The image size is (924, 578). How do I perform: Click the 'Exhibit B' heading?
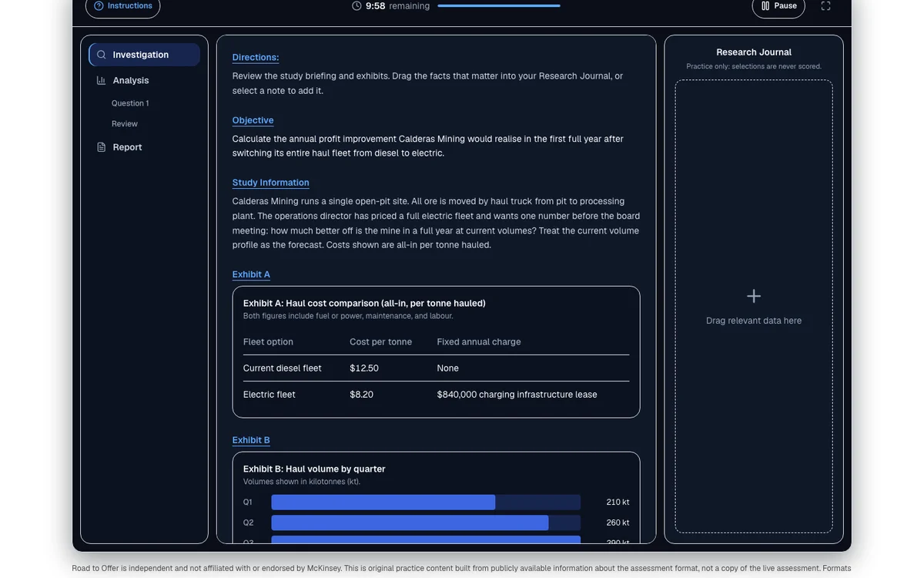click(x=251, y=440)
